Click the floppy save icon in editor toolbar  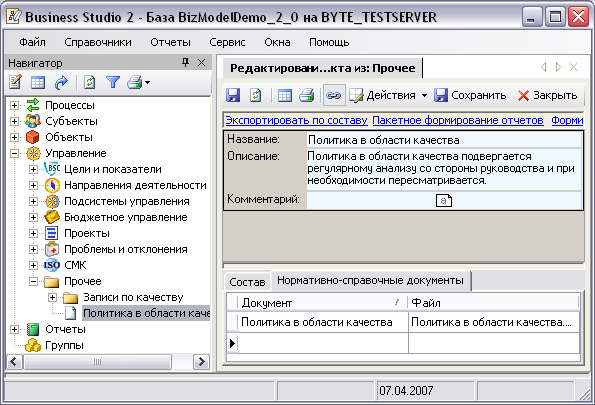tap(233, 95)
